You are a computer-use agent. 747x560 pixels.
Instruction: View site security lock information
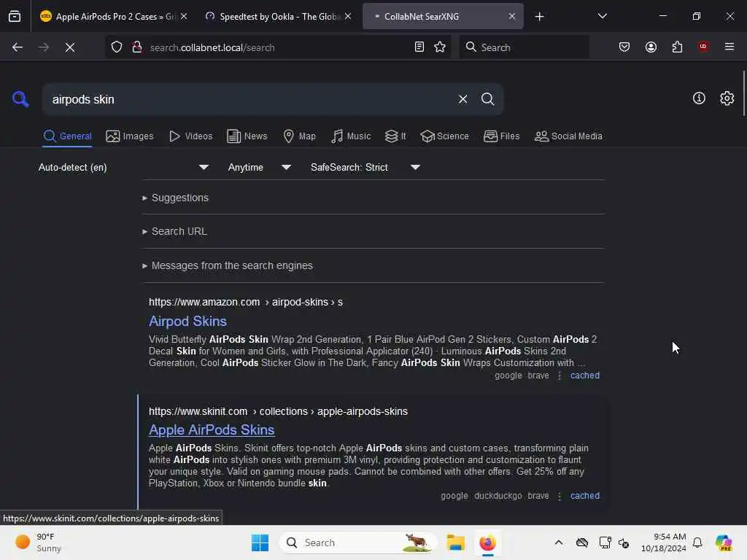137,47
